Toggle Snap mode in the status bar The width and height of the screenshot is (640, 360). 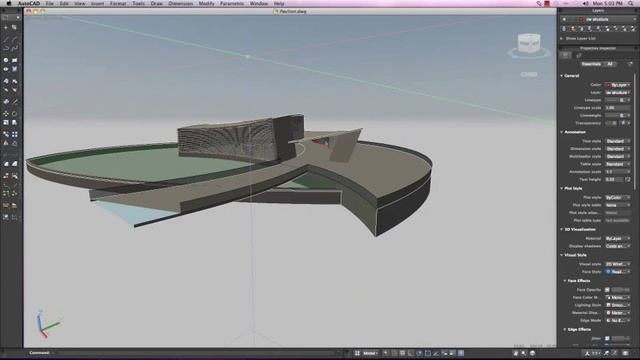[395, 353]
